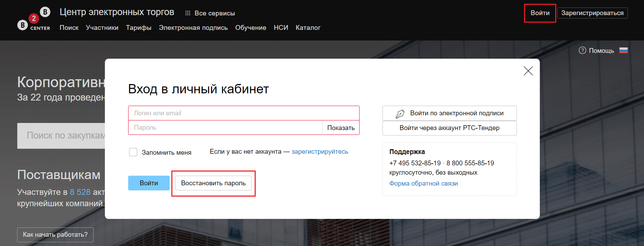Open the Поиск menu item
This screenshot has width=644, height=246.
click(x=69, y=28)
